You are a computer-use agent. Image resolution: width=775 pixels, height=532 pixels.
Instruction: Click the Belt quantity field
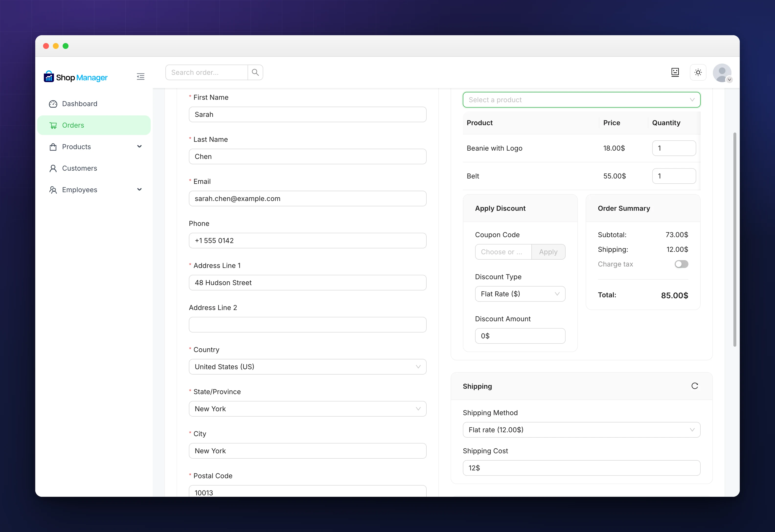click(x=674, y=176)
